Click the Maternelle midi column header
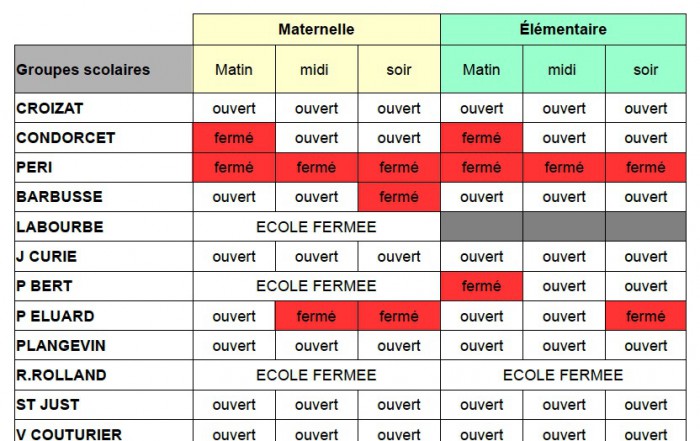The height and width of the screenshot is (441, 700). (x=317, y=69)
